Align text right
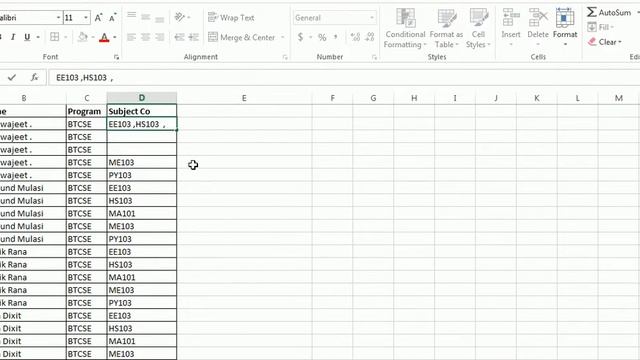 click(x=160, y=37)
